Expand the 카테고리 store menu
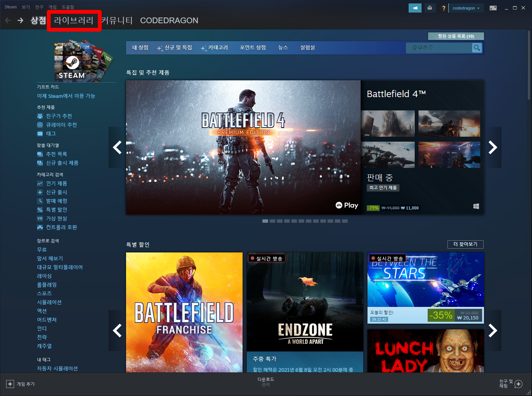 click(x=214, y=48)
